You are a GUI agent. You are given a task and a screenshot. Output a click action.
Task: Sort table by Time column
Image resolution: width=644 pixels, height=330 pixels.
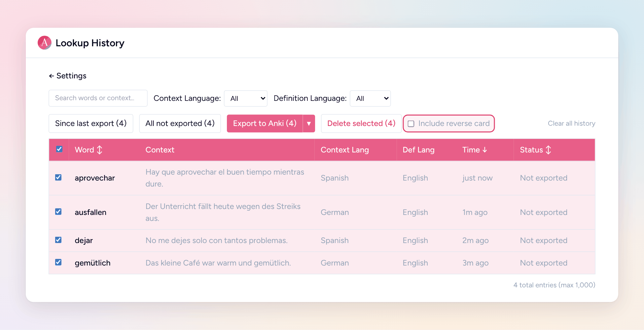[475, 150]
